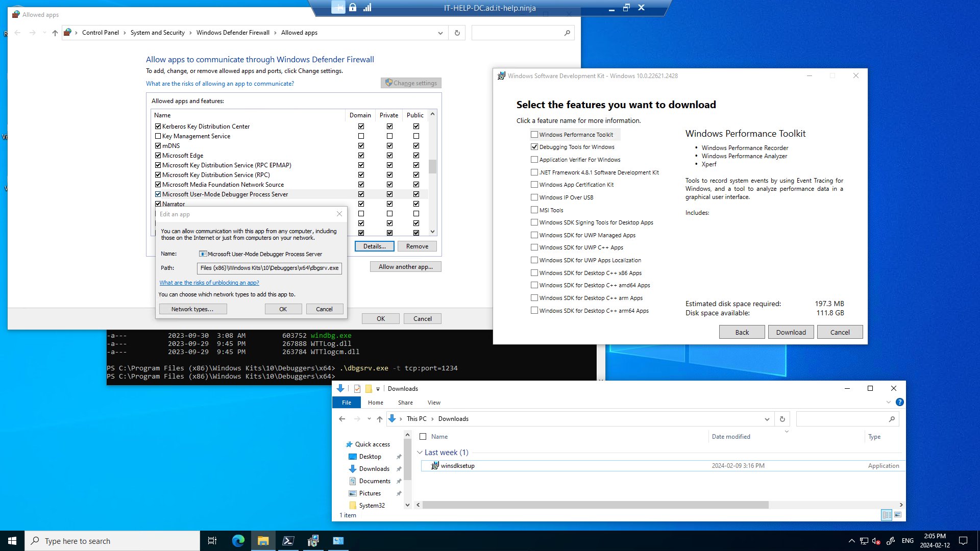Open the Windows Start menu

(x=12, y=541)
